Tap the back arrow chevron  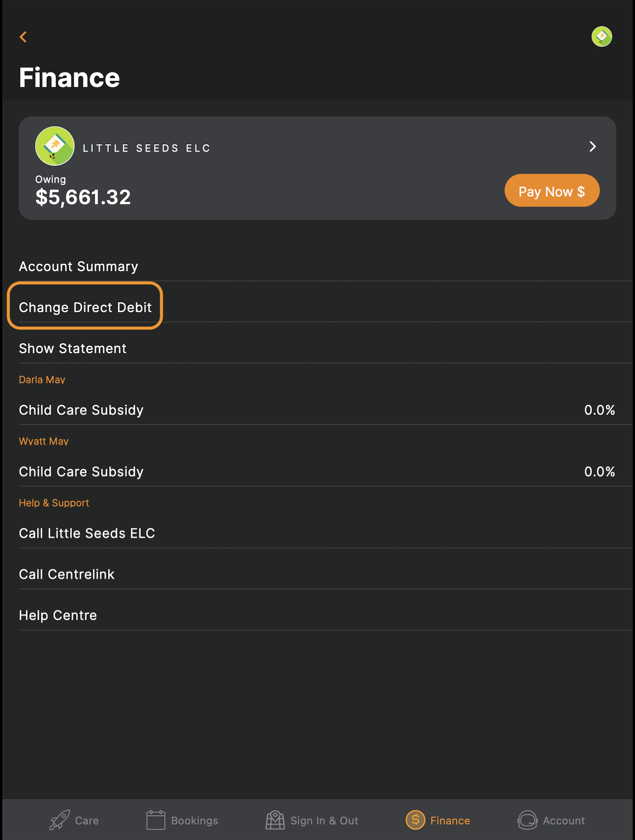(23, 37)
